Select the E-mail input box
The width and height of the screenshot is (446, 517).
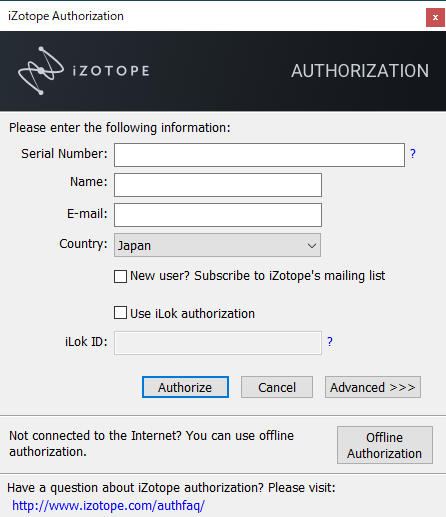pos(218,215)
